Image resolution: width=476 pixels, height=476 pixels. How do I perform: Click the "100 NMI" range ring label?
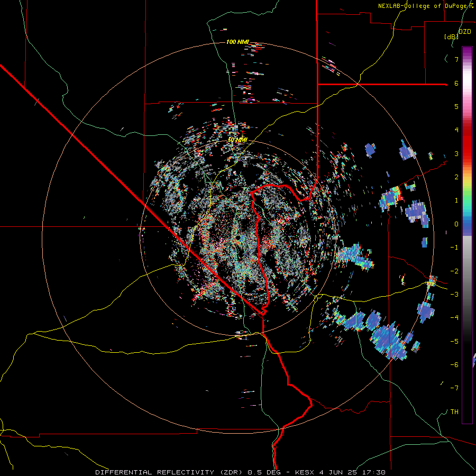click(237, 42)
